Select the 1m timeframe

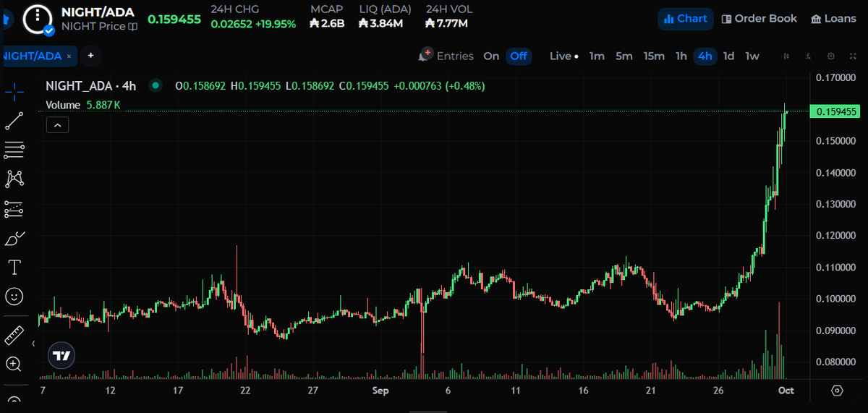(597, 56)
